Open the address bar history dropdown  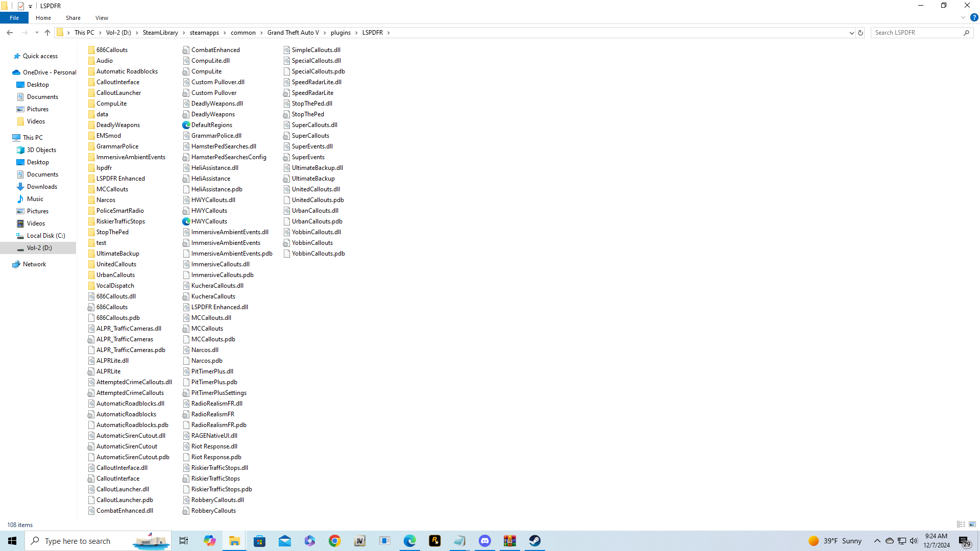coord(851,33)
